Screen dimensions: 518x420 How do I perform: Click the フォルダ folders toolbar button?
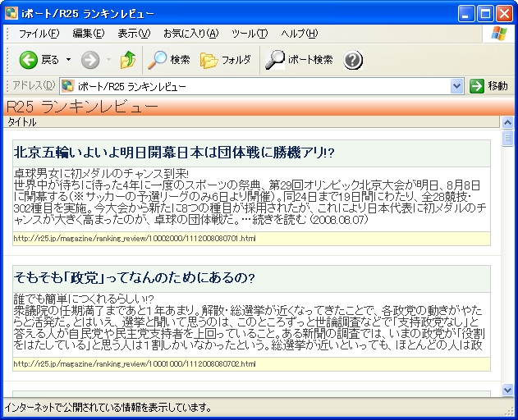coord(226,60)
